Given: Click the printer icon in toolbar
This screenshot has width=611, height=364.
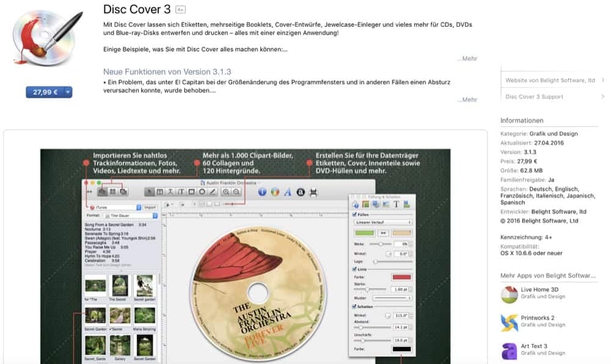Looking at the screenshot, I should tap(313, 192).
